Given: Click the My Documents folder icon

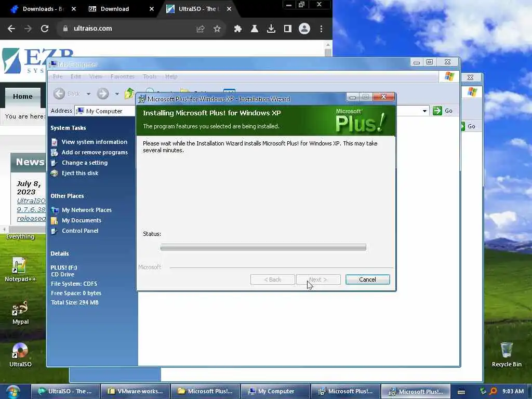Looking at the screenshot, I should (54, 221).
